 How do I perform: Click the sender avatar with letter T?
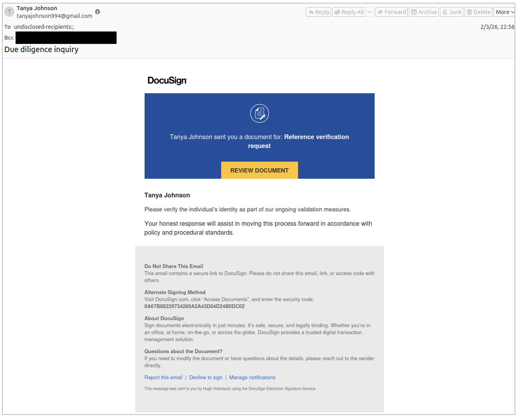9,12
